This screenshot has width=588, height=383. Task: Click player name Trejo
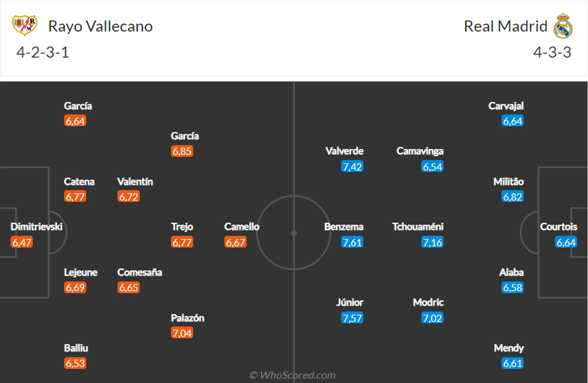(182, 227)
